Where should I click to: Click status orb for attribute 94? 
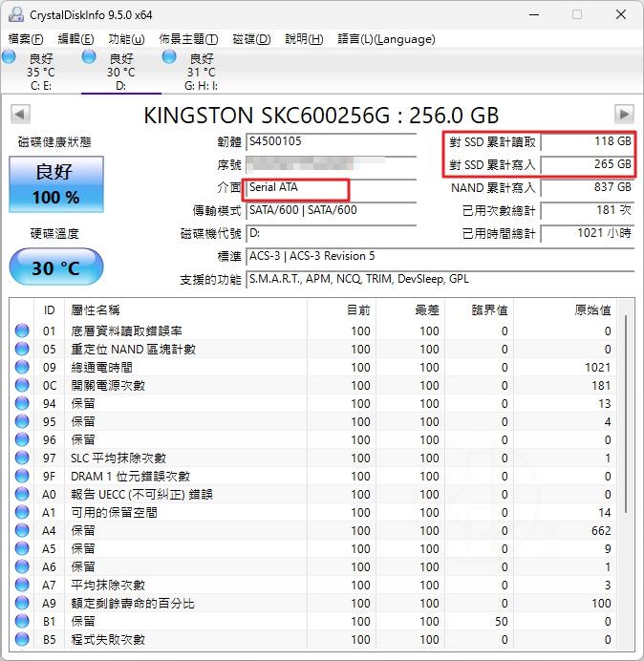point(22,403)
